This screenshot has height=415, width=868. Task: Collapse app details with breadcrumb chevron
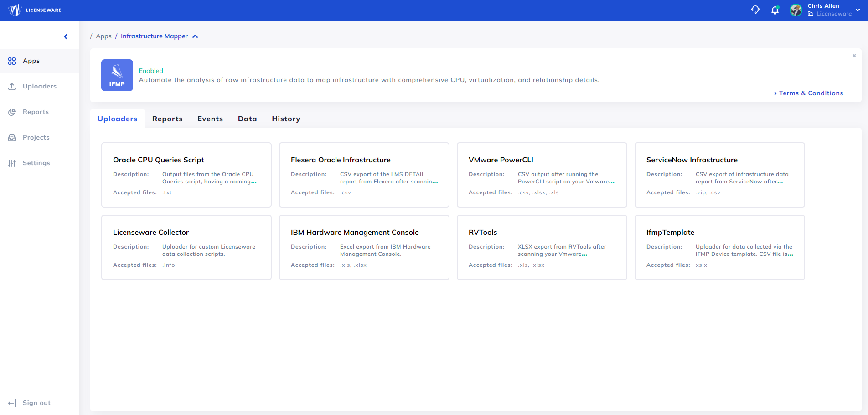(195, 36)
